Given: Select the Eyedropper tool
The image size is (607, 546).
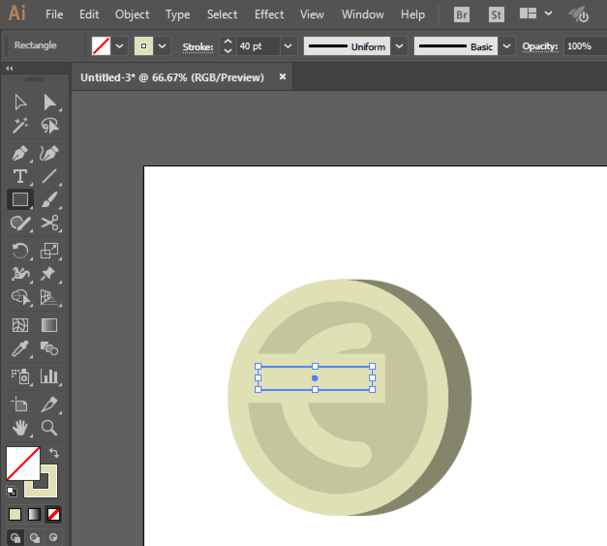Looking at the screenshot, I should coord(20,349).
